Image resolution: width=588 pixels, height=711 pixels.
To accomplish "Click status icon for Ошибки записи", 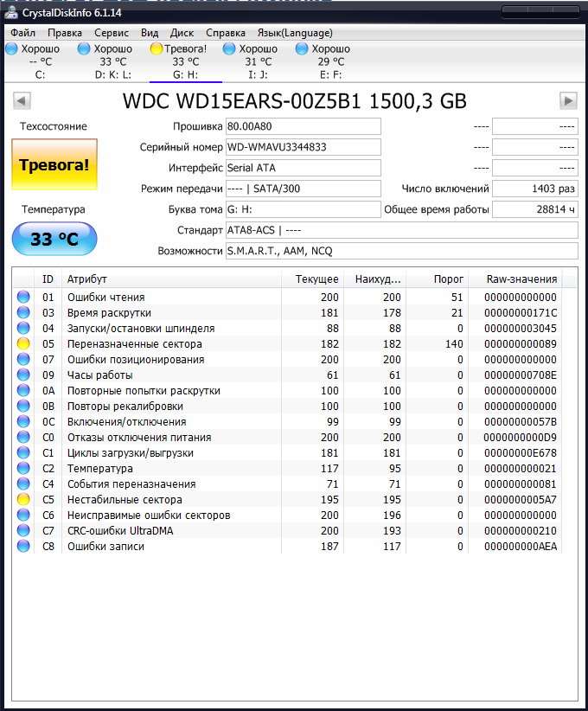I will [x=23, y=546].
